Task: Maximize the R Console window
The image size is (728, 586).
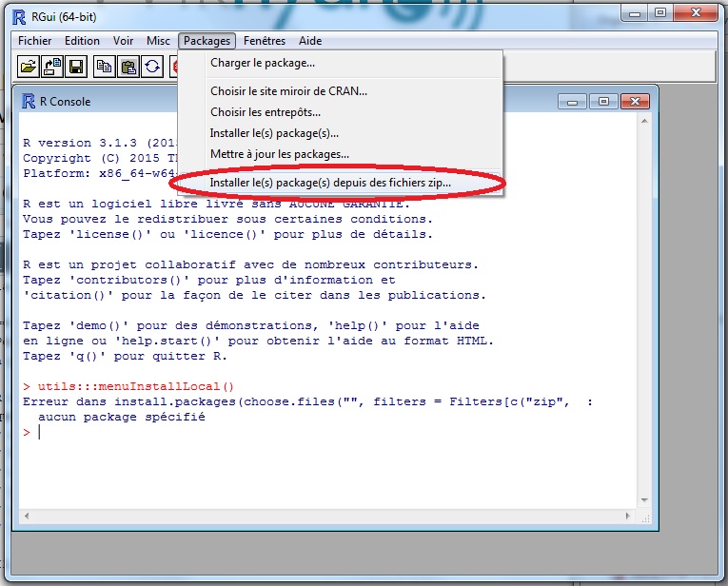Action: 603,102
